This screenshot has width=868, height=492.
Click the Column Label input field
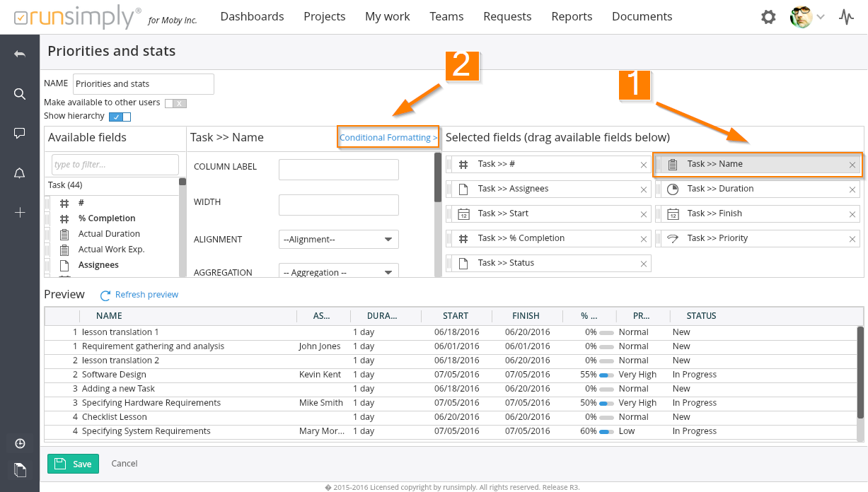[x=338, y=170]
